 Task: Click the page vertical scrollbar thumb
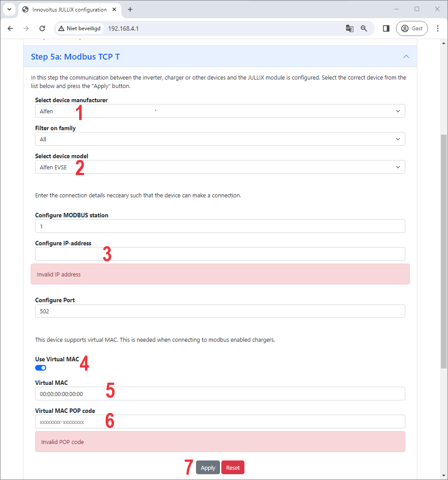443,251
